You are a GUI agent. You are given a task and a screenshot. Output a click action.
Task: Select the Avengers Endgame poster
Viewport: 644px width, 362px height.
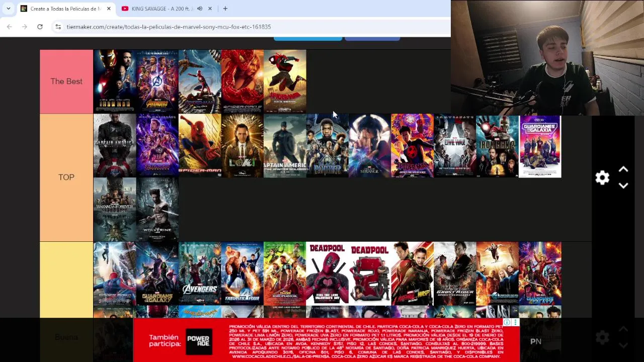point(157,146)
